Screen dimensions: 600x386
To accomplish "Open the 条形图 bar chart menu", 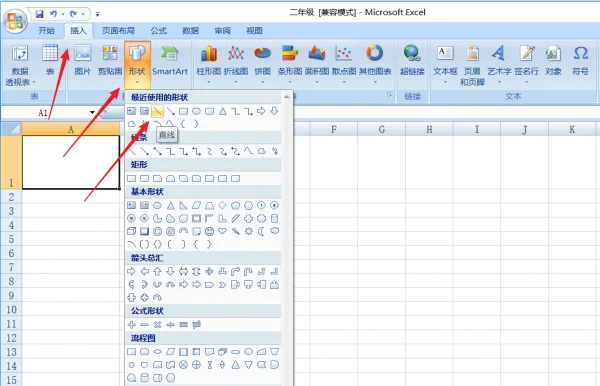I will click(x=290, y=65).
